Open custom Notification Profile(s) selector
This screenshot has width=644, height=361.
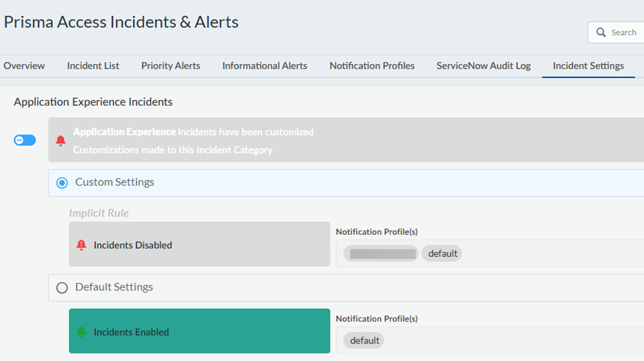point(551,254)
